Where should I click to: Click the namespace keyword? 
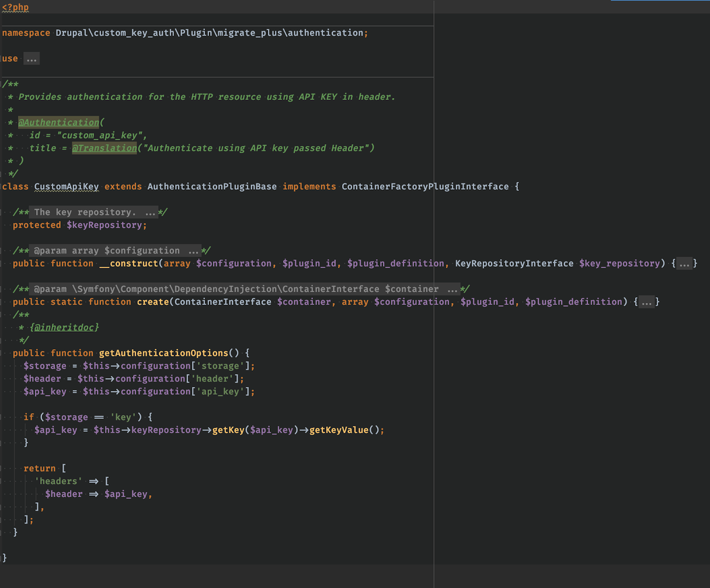[26, 33]
